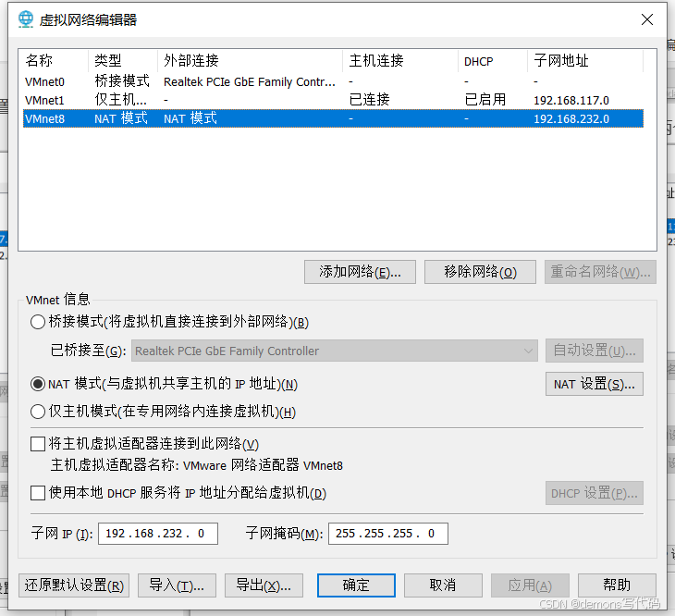Confirm with 确定 button
675x616 pixels.
coord(356,585)
